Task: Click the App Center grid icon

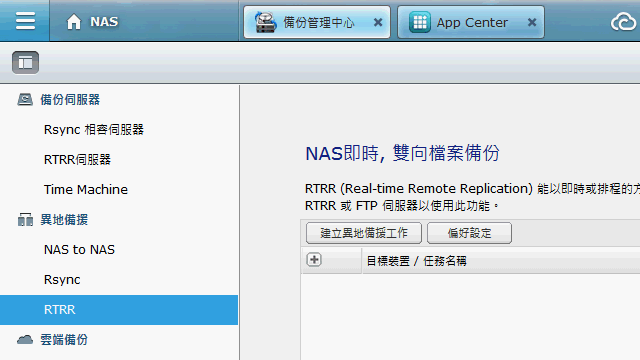Action: coord(420,22)
